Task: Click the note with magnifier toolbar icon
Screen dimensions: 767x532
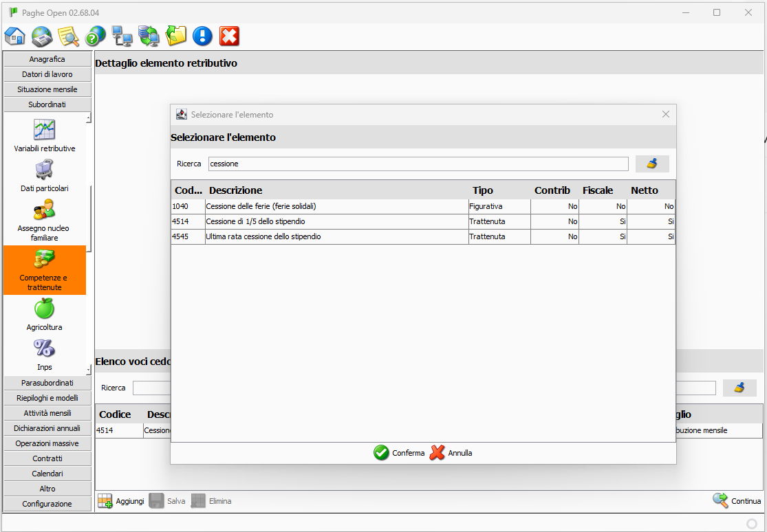Action: pos(69,36)
